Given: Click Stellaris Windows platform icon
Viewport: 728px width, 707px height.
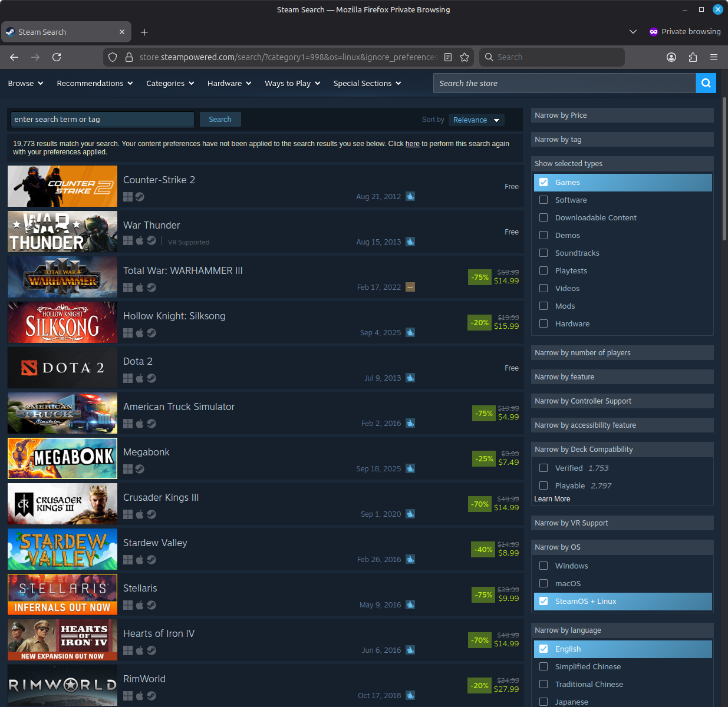Looking at the screenshot, I should (x=128, y=605).
